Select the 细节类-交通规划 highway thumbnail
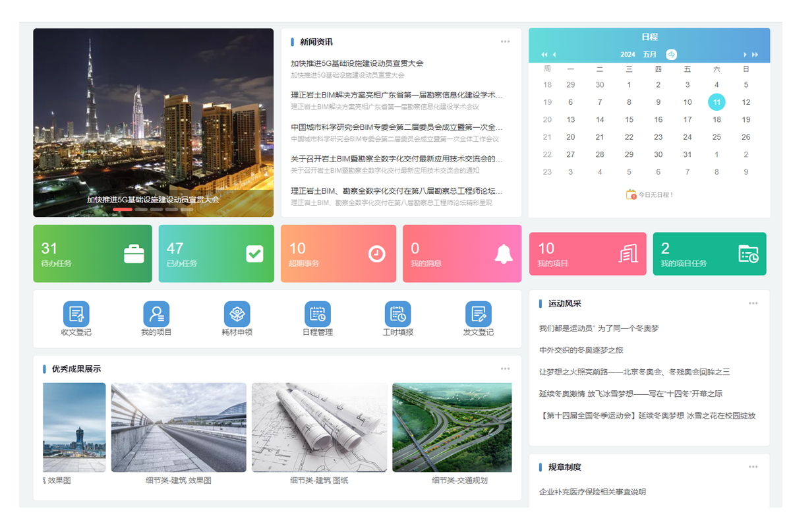 coord(452,427)
